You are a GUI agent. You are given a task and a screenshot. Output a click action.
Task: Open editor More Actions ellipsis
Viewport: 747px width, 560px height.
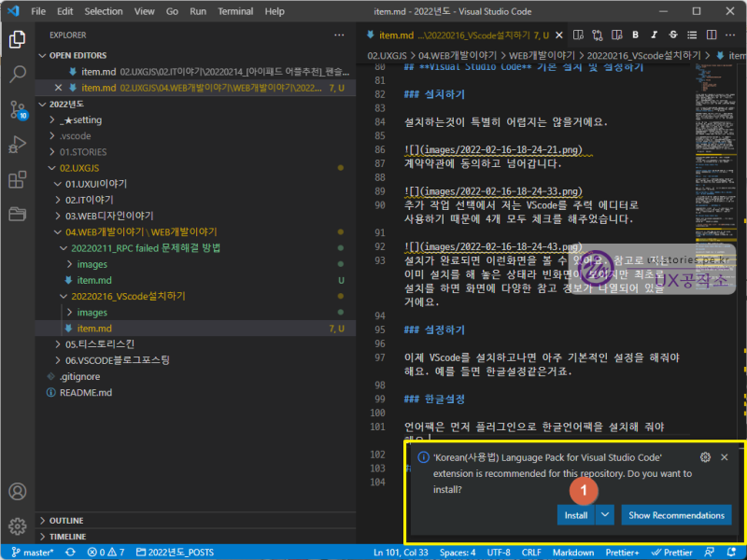pyautogui.click(x=730, y=35)
